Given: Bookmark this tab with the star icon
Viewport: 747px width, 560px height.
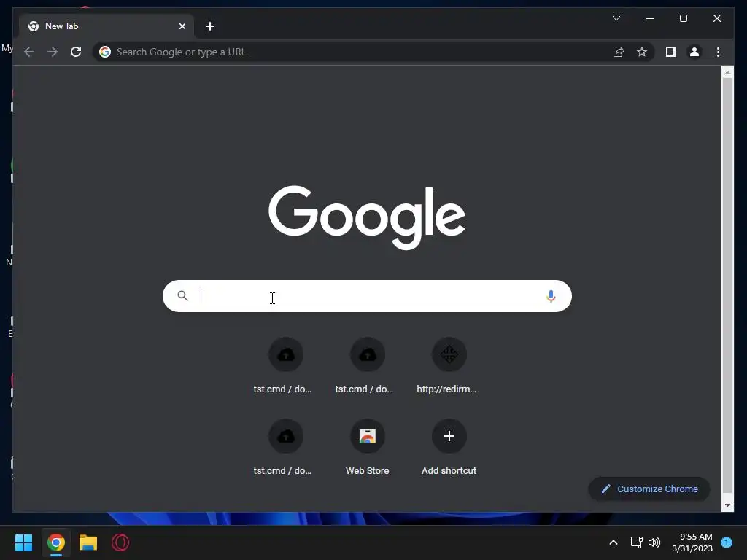Looking at the screenshot, I should click(x=642, y=52).
